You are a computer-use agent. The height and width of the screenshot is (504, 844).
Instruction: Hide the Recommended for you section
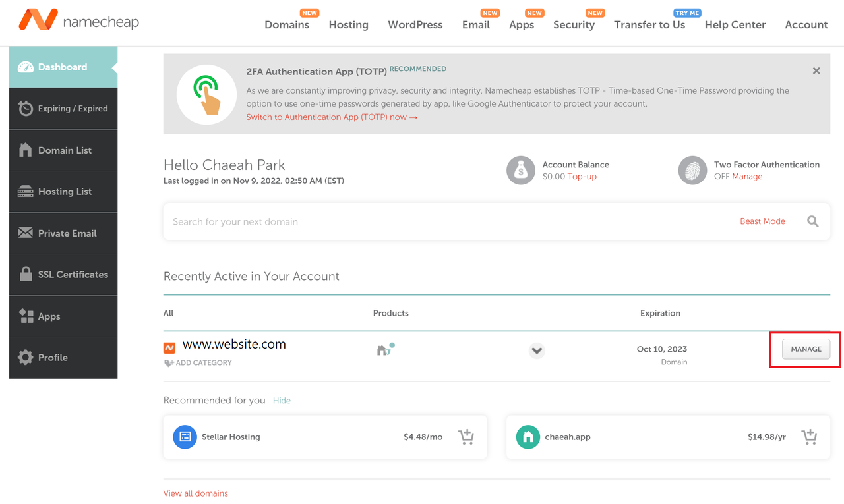point(282,401)
